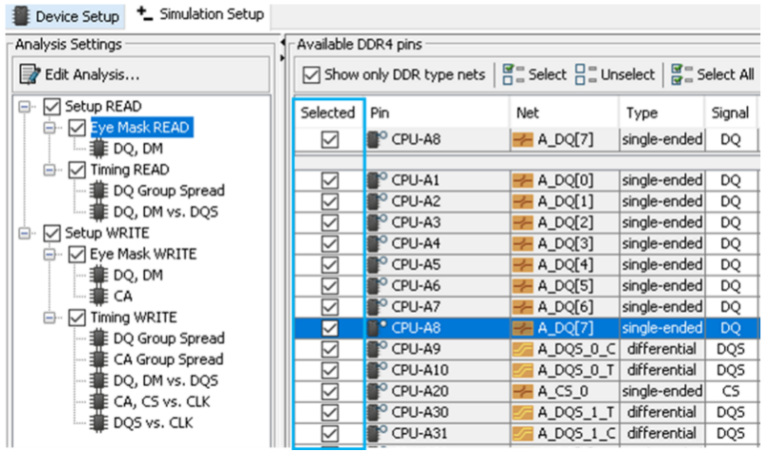The height and width of the screenshot is (452, 768).
Task: Click chip icon of DQ, DM vs. DQS under Timing READ
Action: [x=98, y=212]
